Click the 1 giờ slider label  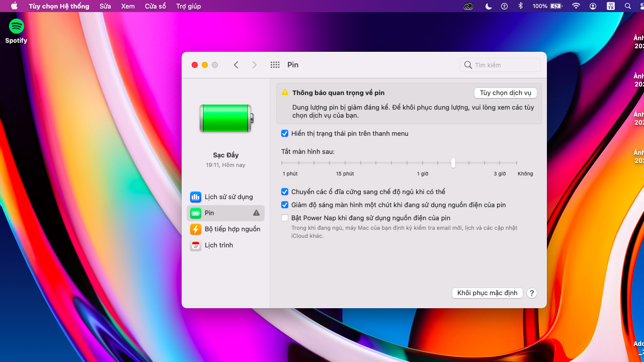423,174
